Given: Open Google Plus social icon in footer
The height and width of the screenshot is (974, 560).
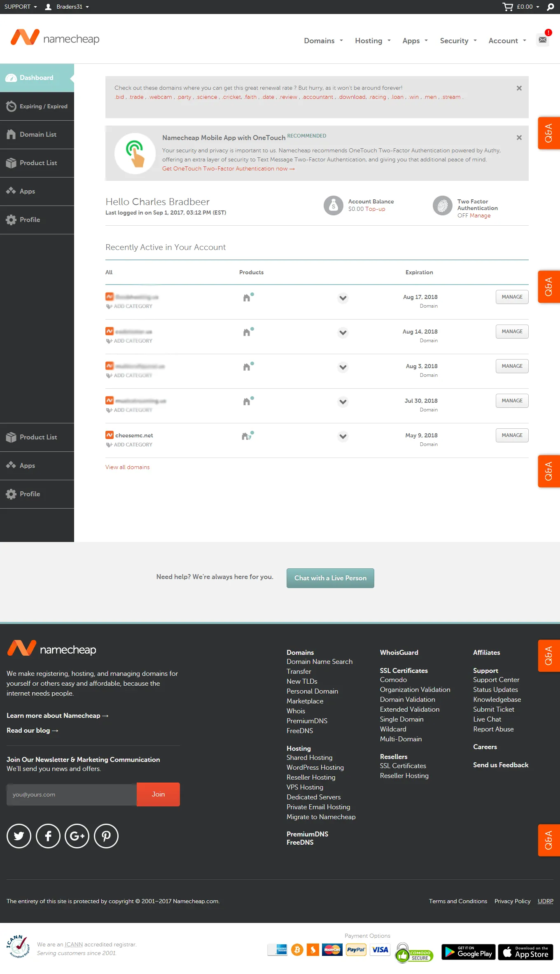Looking at the screenshot, I should coord(77,836).
